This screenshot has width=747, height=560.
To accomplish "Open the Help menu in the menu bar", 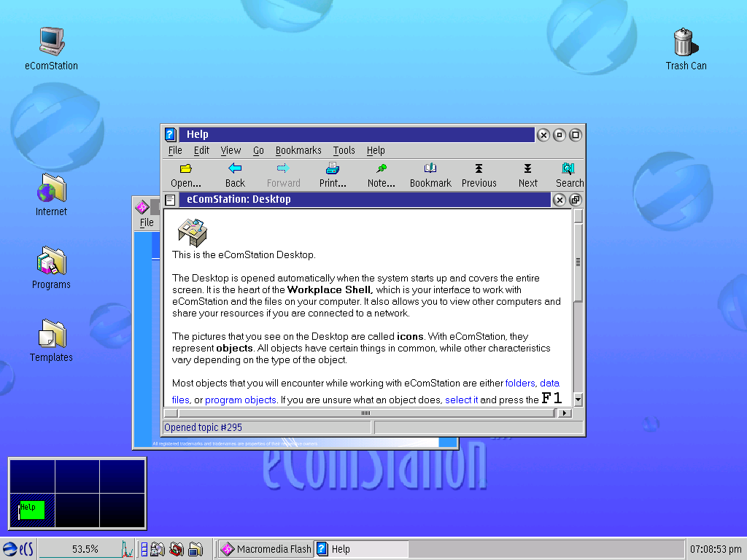I will coord(376,150).
